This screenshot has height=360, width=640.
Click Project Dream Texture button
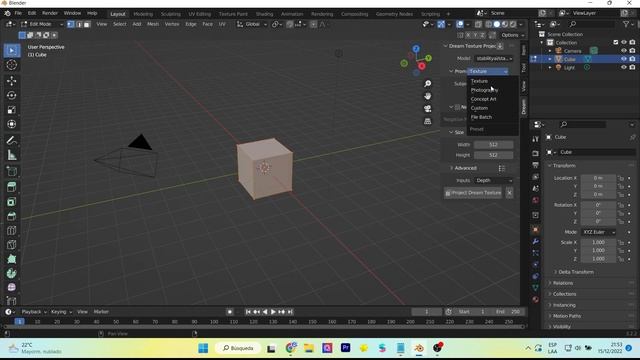click(473, 193)
